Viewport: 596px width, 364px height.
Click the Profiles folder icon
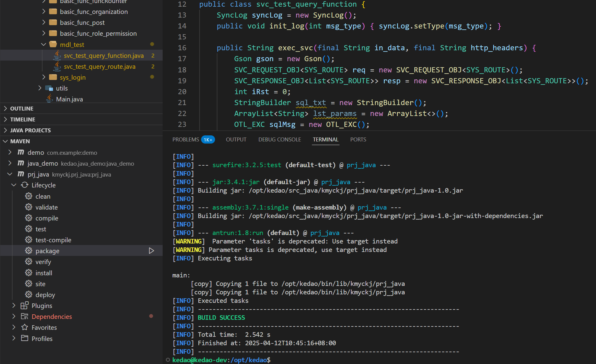[25, 338]
